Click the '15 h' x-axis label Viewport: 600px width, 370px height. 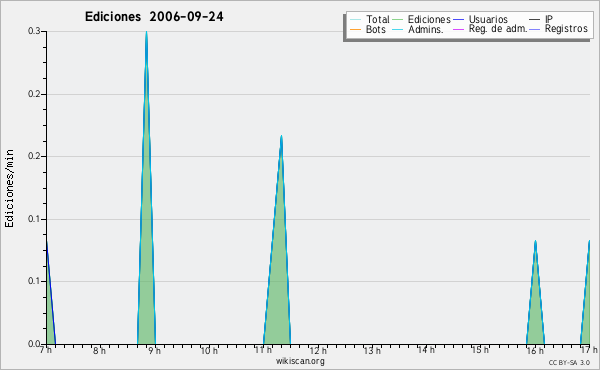click(x=480, y=350)
